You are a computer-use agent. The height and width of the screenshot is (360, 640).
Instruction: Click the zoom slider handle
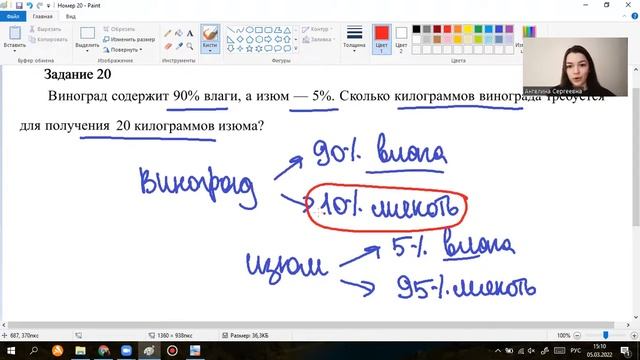coord(606,335)
